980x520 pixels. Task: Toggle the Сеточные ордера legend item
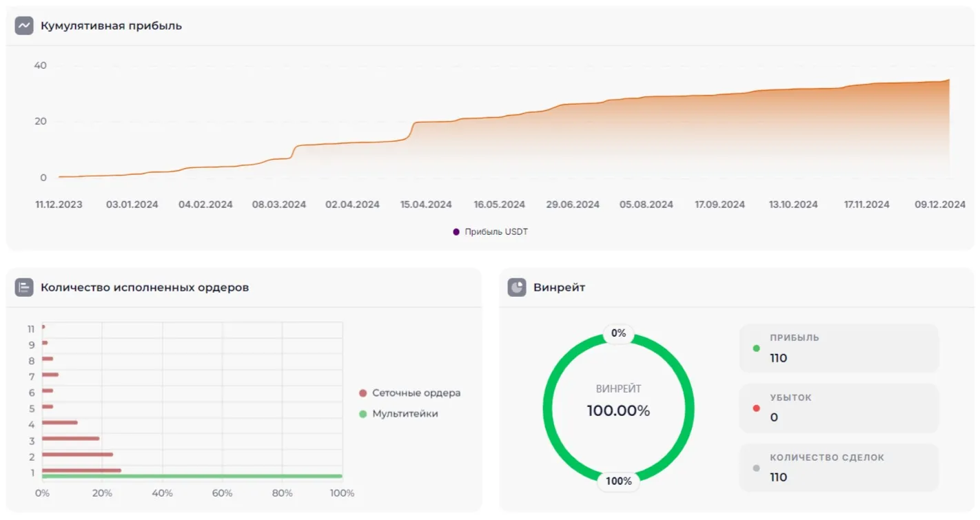[409, 393]
